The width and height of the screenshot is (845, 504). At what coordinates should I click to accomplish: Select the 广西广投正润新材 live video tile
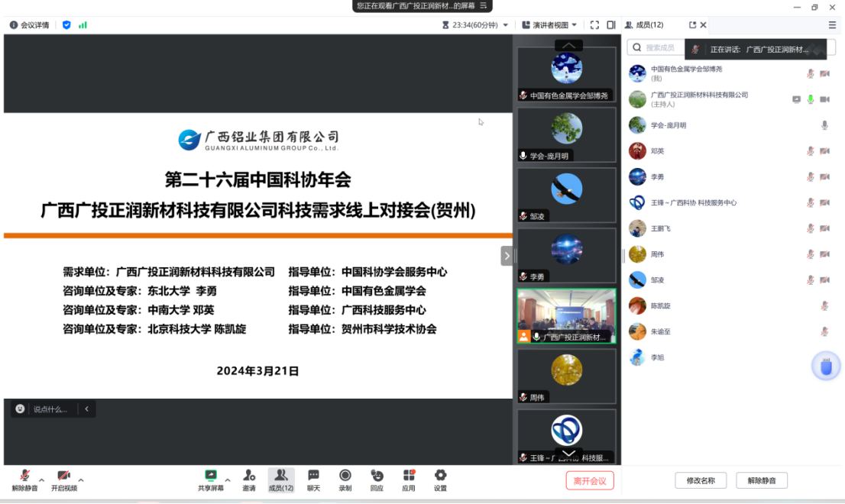tap(566, 315)
